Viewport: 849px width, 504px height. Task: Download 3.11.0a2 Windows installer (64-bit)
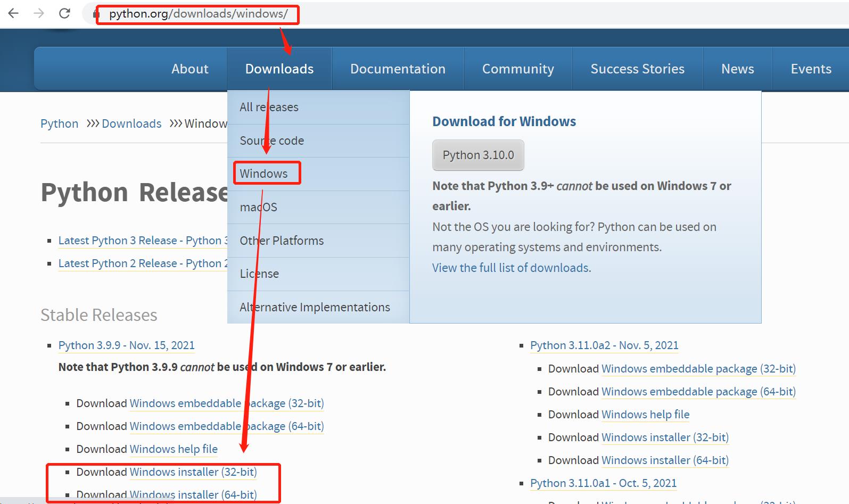coord(665,460)
